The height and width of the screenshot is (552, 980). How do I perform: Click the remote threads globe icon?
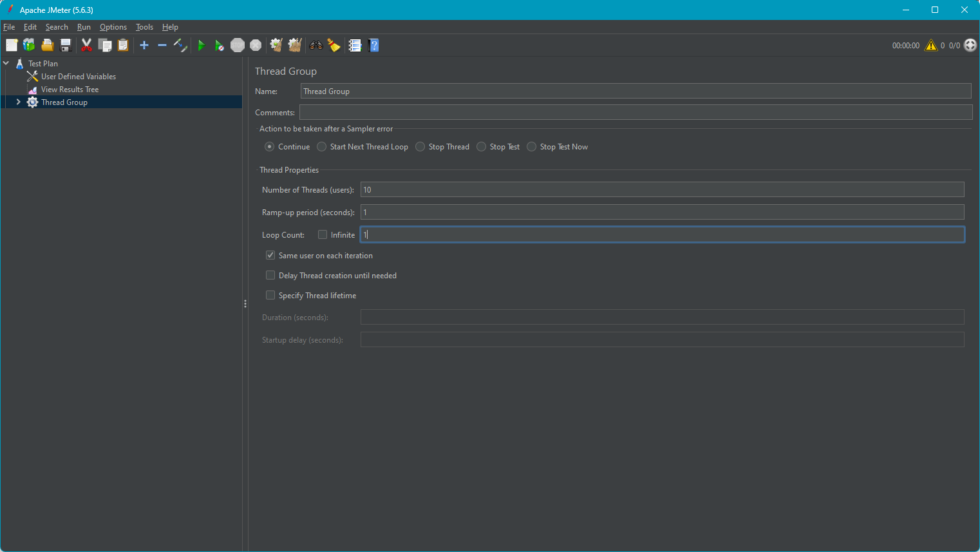tap(970, 45)
